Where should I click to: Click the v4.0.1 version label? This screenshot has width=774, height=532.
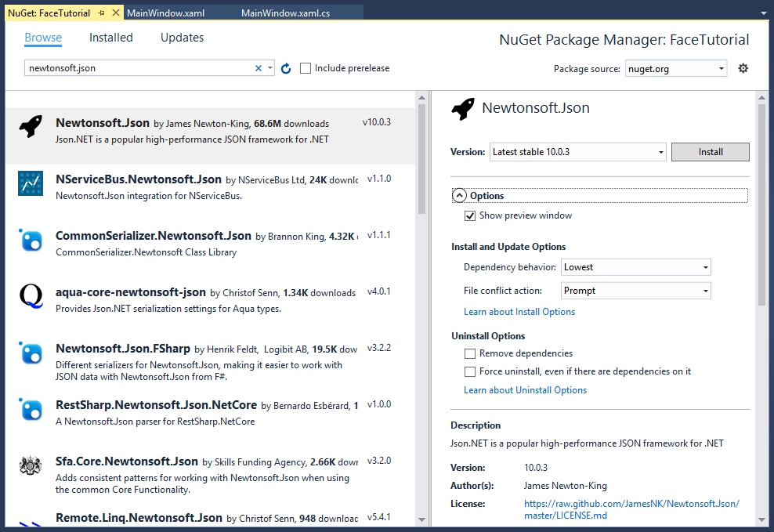pyautogui.click(x=379, y=291)
